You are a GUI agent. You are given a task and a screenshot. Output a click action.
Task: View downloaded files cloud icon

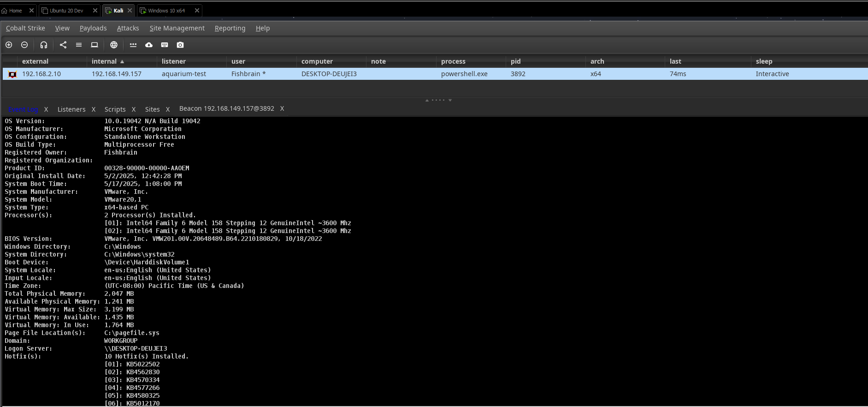(x=149, y=45)
